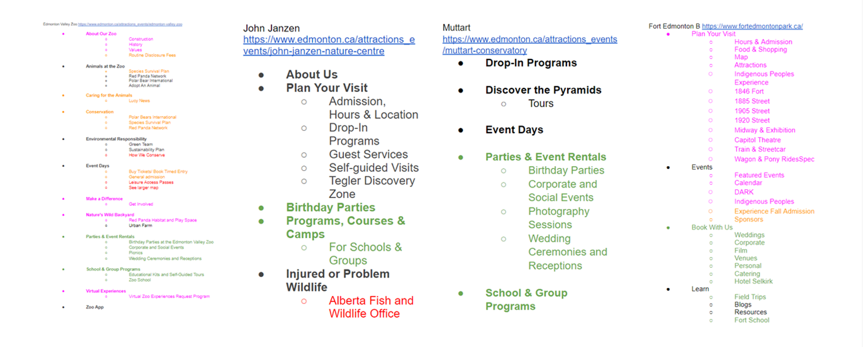Click 'Nature's Wild Backyard' heading
868x347 pixels.
110,215
